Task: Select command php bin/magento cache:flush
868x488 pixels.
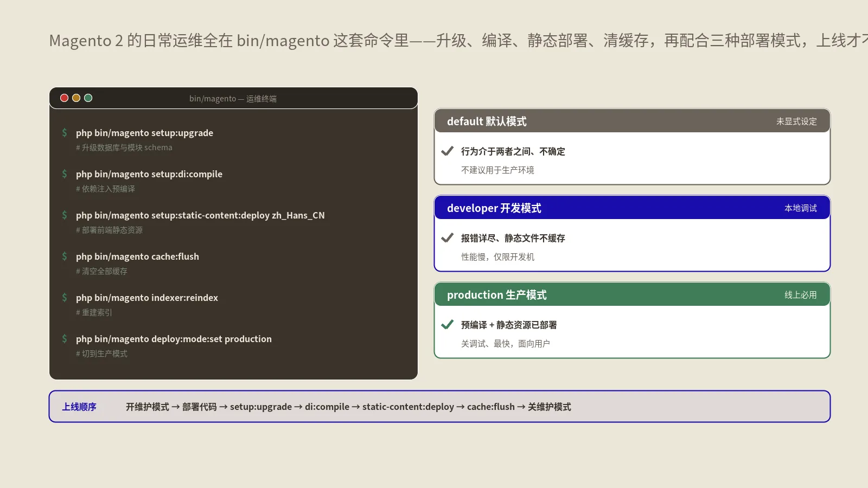Action: coord(137,256)
